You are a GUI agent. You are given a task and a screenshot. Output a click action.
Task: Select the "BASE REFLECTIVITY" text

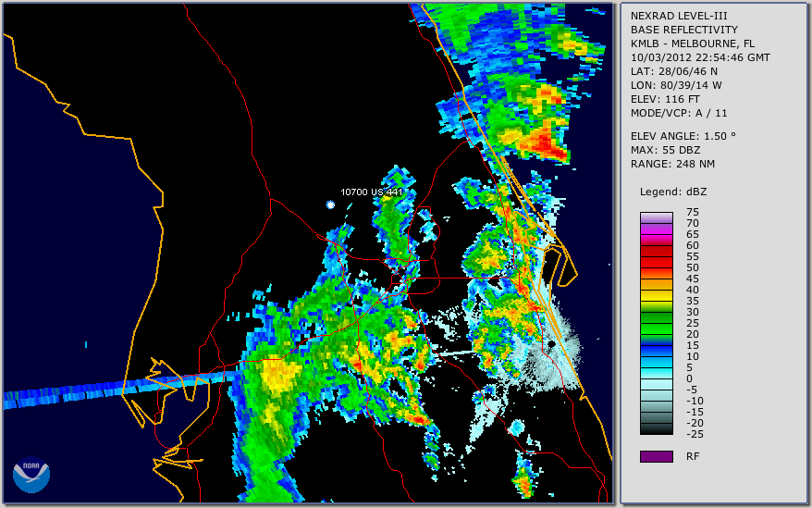point(684,30)
